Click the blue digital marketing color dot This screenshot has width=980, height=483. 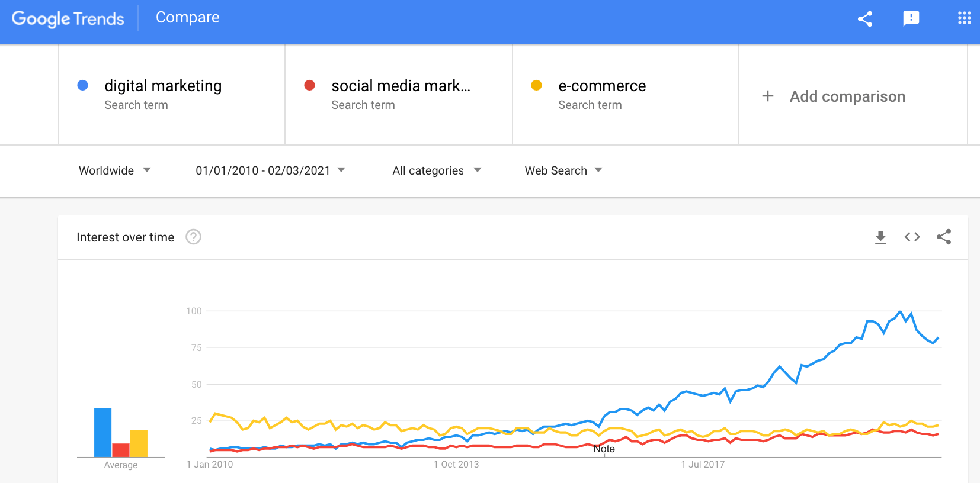[83, 86]
